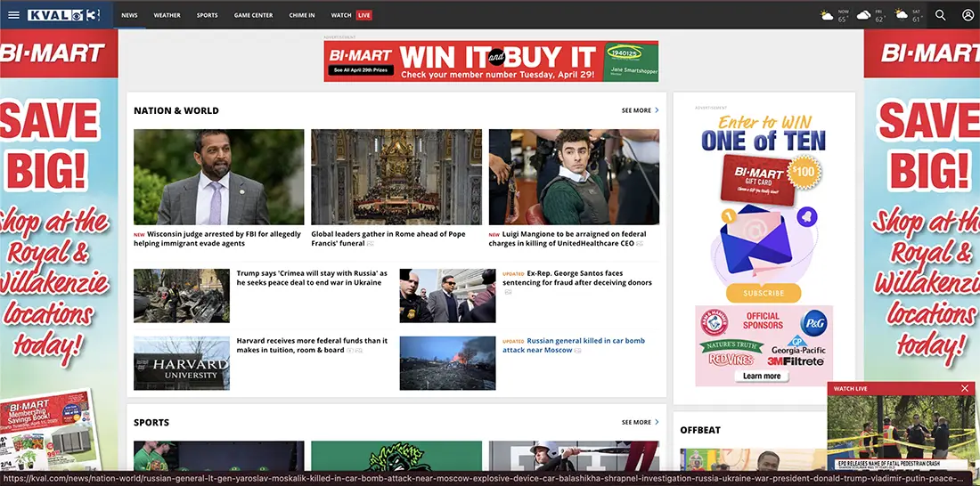Click the Learn more button in sponsors ad
Image resolution: width=980 pixels, height=486 pixels.
click(x=761, y=376)
